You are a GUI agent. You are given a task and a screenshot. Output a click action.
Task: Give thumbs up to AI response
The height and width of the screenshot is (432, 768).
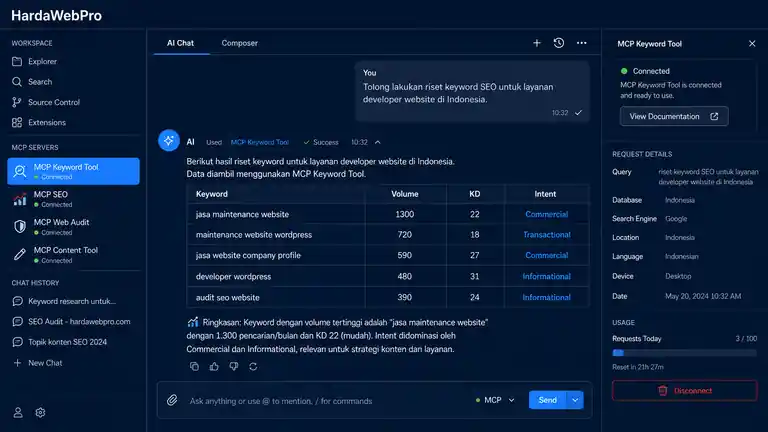tap(214, 366)
